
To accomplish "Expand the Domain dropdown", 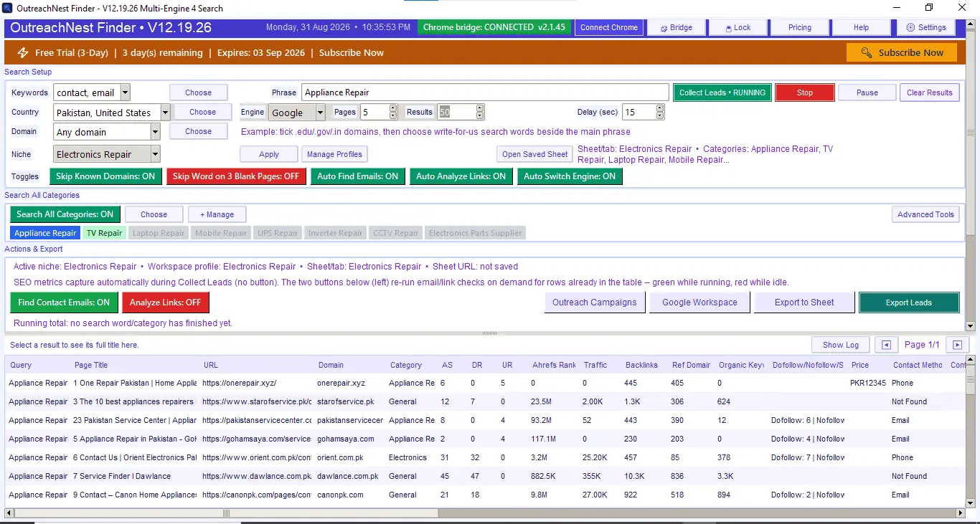I will 156,132.
